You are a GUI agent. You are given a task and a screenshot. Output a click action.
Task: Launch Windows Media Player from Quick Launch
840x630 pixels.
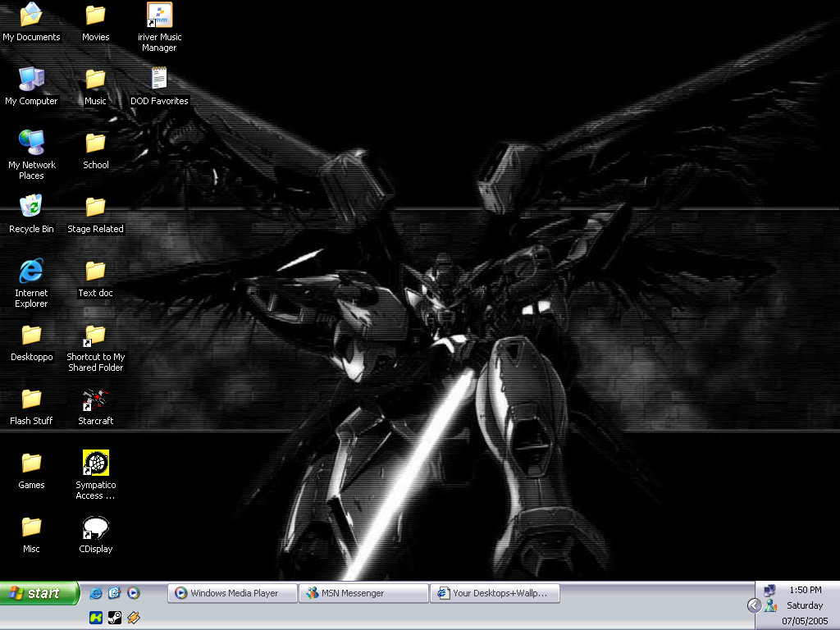pos(134,593)
